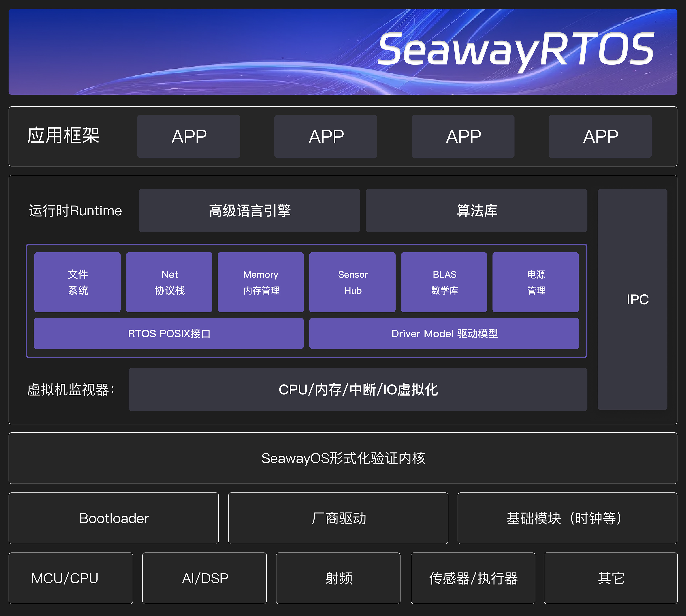This screenshot has width=686, height=616.
Task: Select the 应用框架 label
Action: pyautogui.click(x=63, y=136)
